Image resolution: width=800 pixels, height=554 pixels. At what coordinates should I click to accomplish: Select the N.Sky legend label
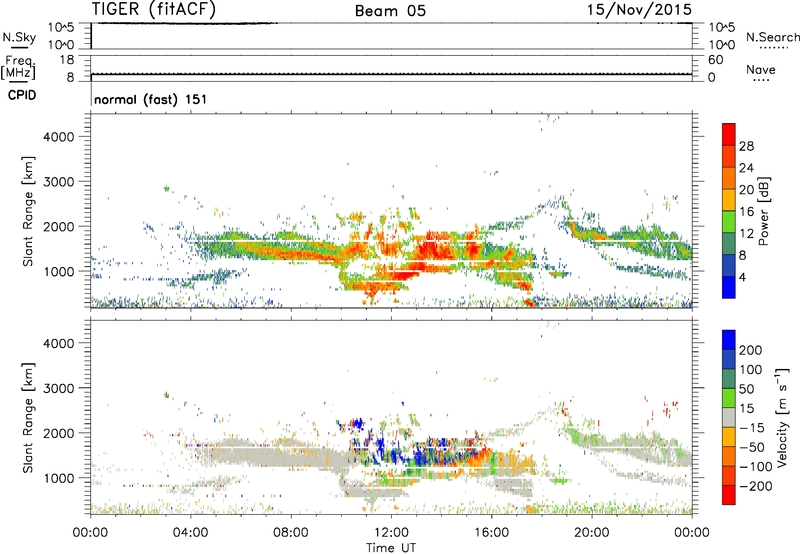click(x=19, y=37)
